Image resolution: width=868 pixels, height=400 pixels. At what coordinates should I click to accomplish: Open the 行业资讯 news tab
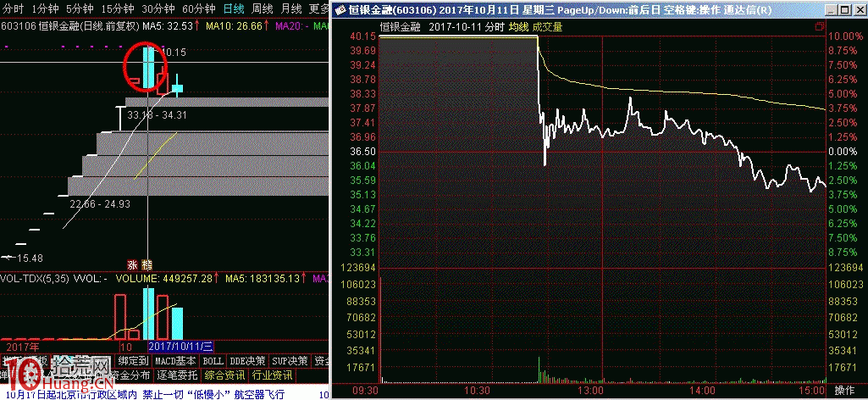coord(273,375)
